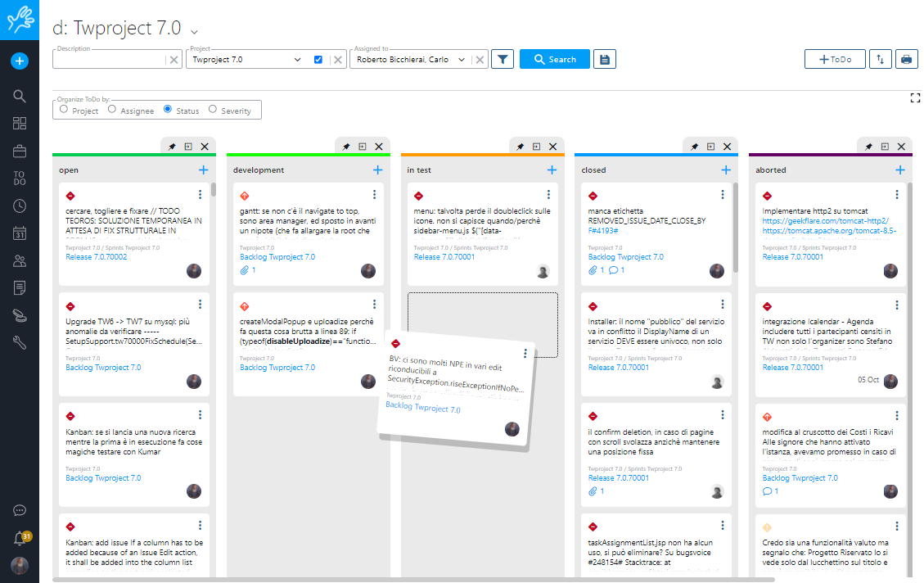The width and height of the screenshot is (924, 583).
Task: Click the sort order arrows icon
Action: [879, 59]
